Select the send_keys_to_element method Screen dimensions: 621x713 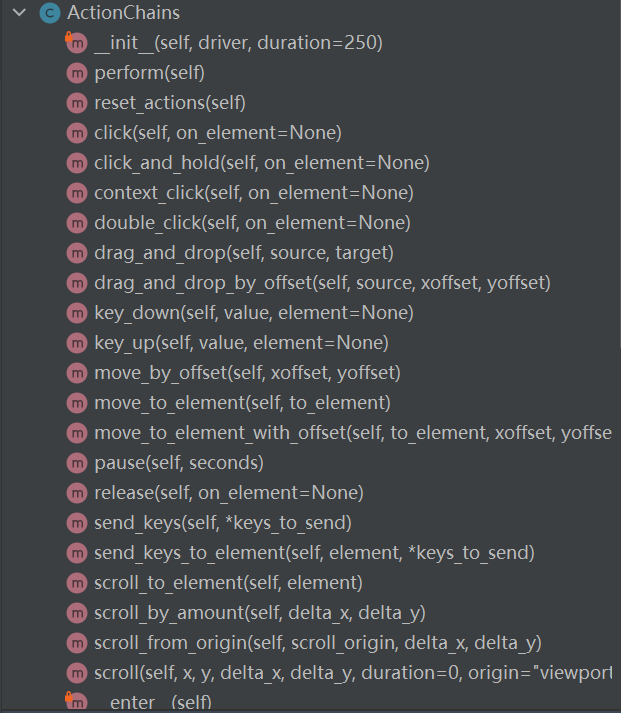point(314,553)
